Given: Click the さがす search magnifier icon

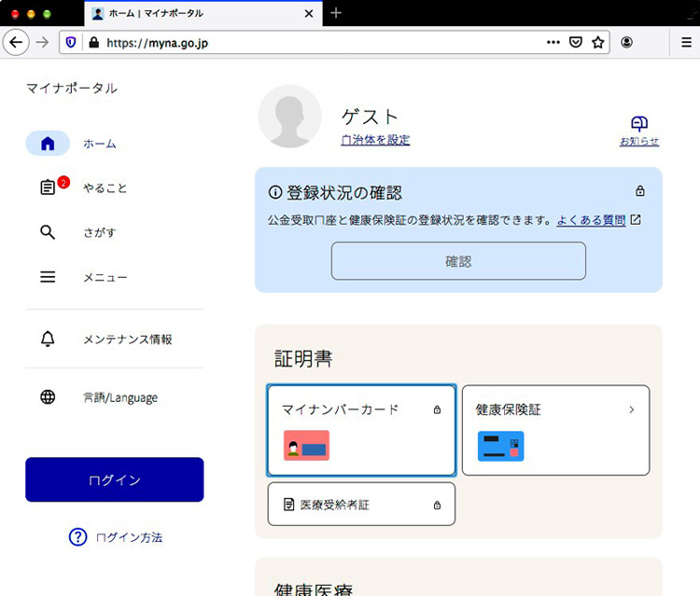Looking at the screenshot, I should [x=48, y=232].
